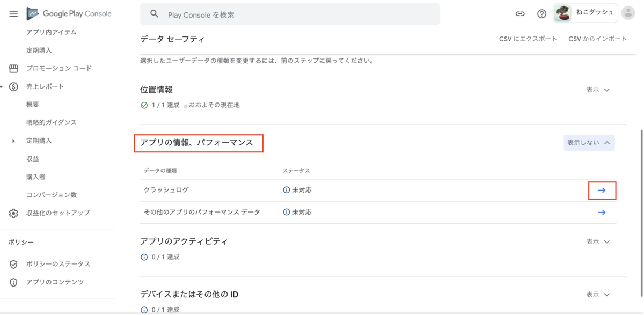Screen dimensions: 644x315
Task: Expand the アプリのアクティビティ section
Action: click(598, 242)
